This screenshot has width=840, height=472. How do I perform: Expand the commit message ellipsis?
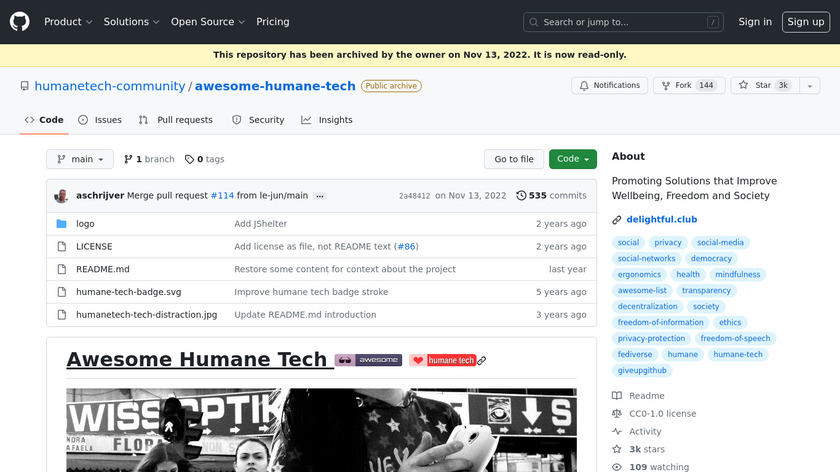click(320, 196)
